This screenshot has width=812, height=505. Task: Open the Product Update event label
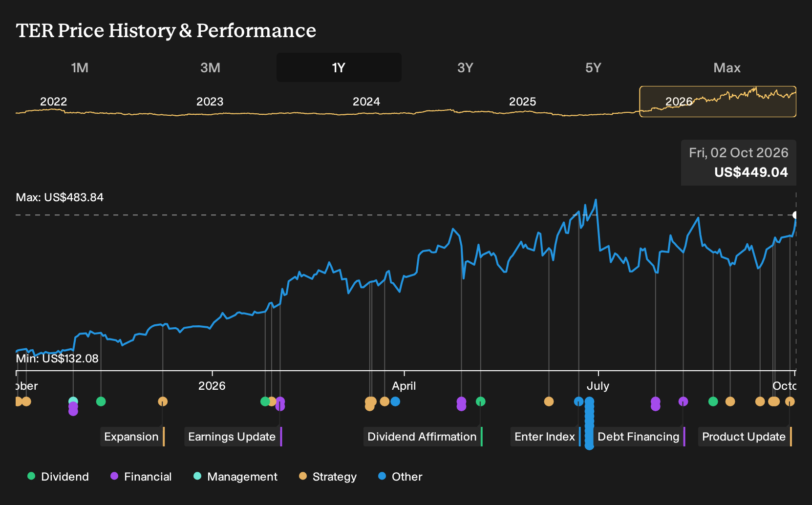[x=745, y=437]
